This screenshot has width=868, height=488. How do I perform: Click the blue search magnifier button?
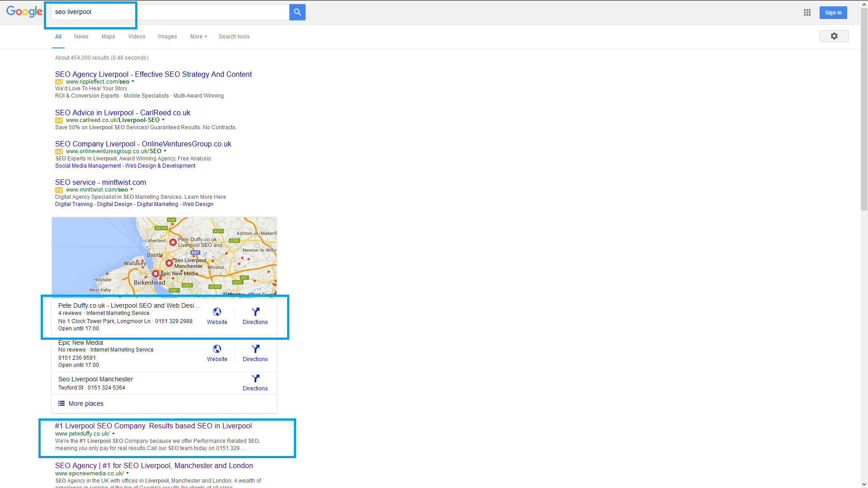(297, 12)
